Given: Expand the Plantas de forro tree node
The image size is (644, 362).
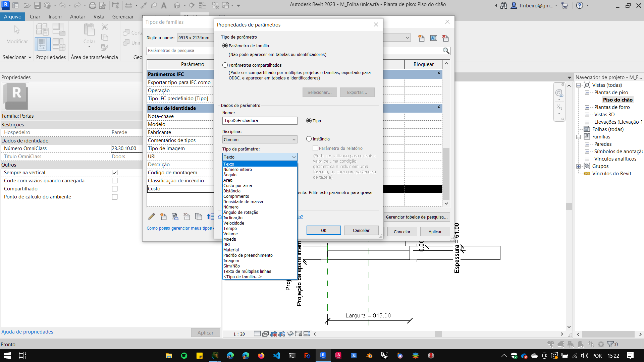Looking at the screenshot, I should pyautogui.click(x=587, y=107).
